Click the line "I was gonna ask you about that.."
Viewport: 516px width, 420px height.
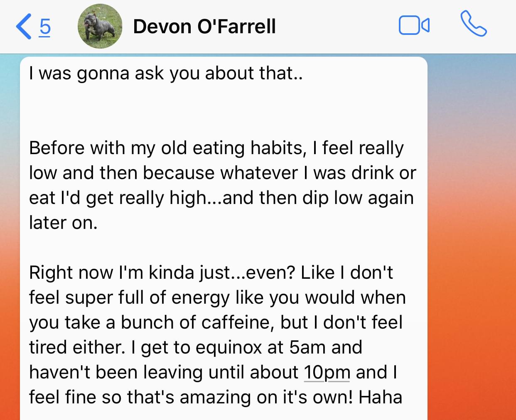click(166, 74)
